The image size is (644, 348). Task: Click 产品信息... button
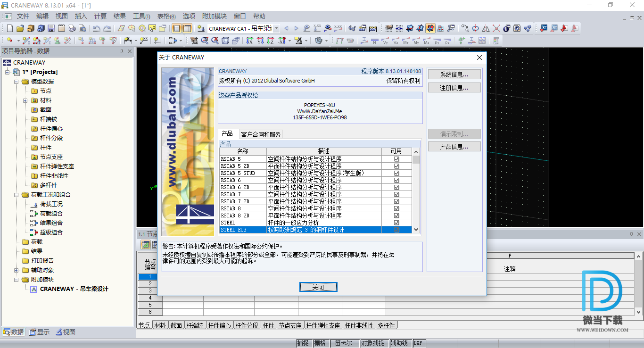454,147
